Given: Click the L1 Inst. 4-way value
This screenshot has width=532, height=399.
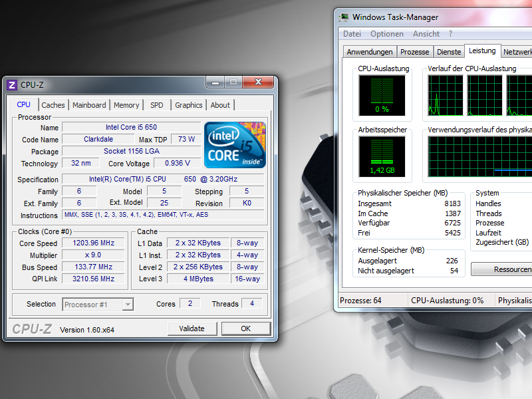Looking at the screenshot, I should 247,255.
